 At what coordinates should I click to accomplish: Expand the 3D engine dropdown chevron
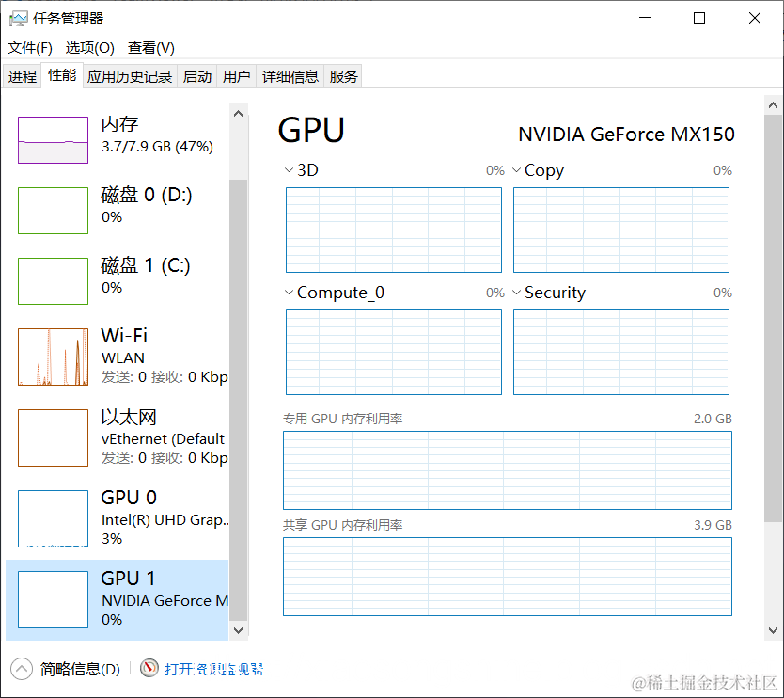pos(289,170)
